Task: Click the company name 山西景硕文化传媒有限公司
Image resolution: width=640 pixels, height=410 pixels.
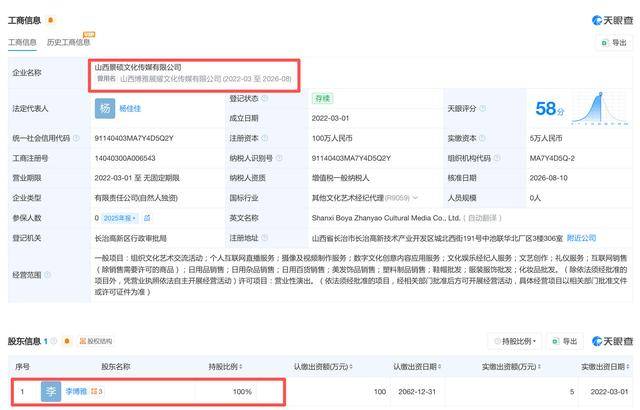Action: click(138, 67)
